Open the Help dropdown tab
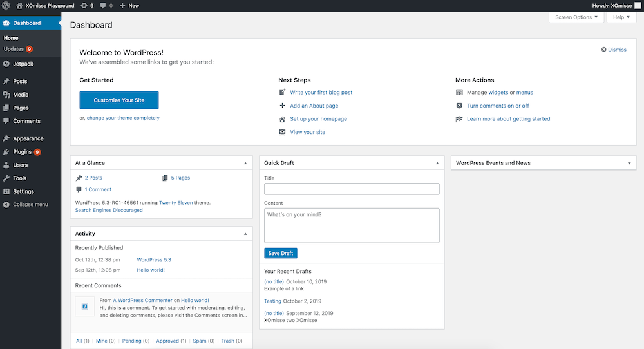 621,17
